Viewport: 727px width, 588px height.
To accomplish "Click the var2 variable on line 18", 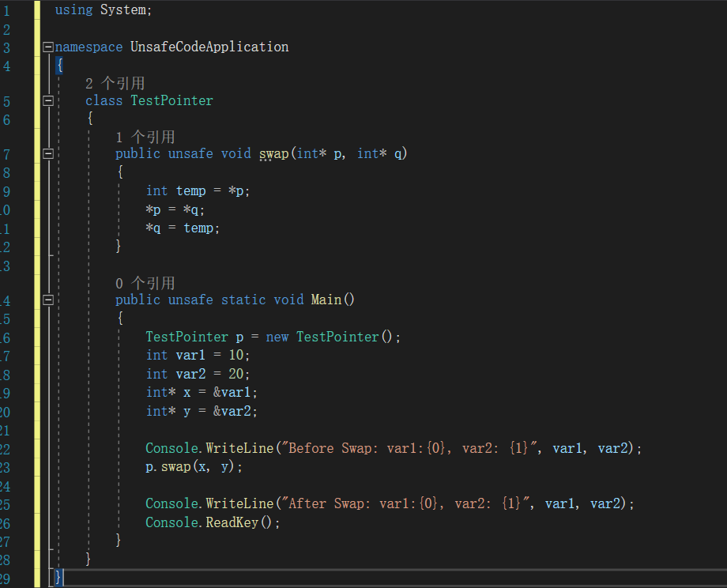I will pyautogui.click(x=190, y=373).
